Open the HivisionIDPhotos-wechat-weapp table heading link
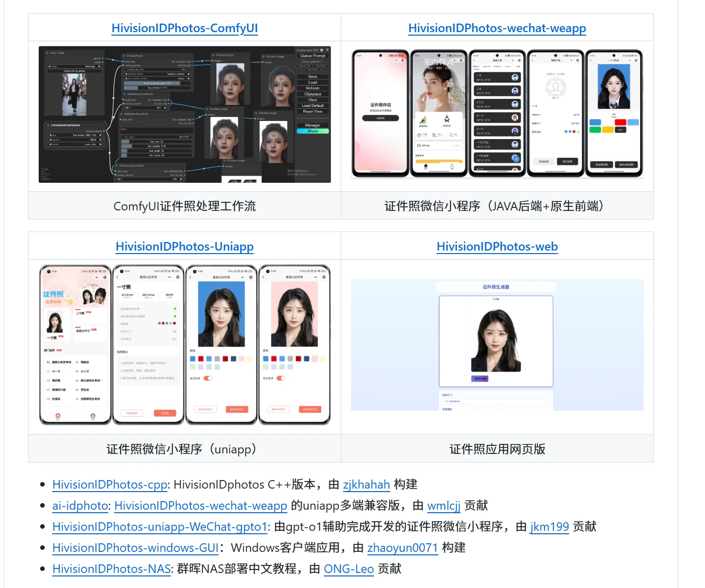Viewport: 705px width, 588px height. click(x=497, y=28)
